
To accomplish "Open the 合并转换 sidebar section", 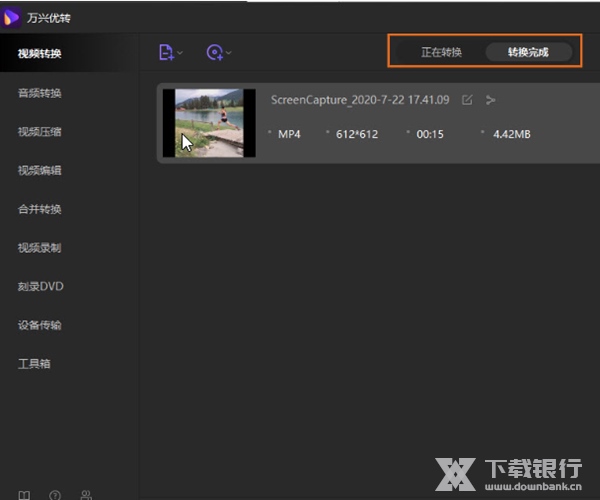I will click(x=39, y=209).
